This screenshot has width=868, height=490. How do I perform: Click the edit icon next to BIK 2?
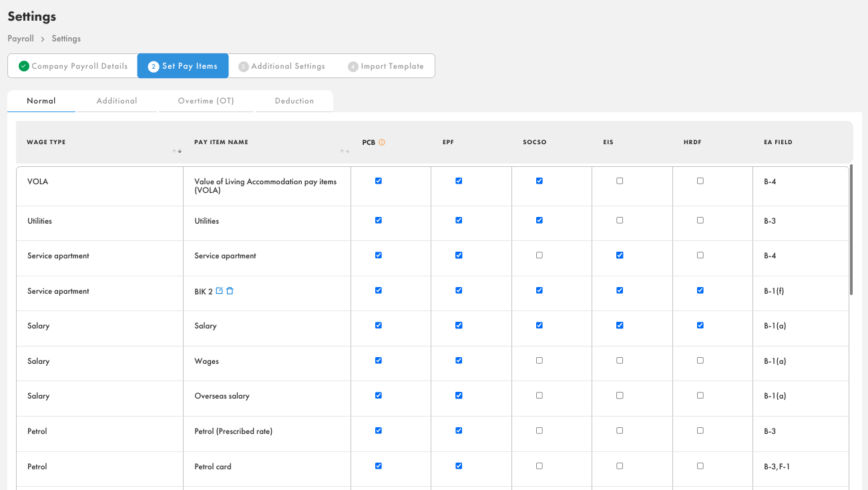coord(220,291)
